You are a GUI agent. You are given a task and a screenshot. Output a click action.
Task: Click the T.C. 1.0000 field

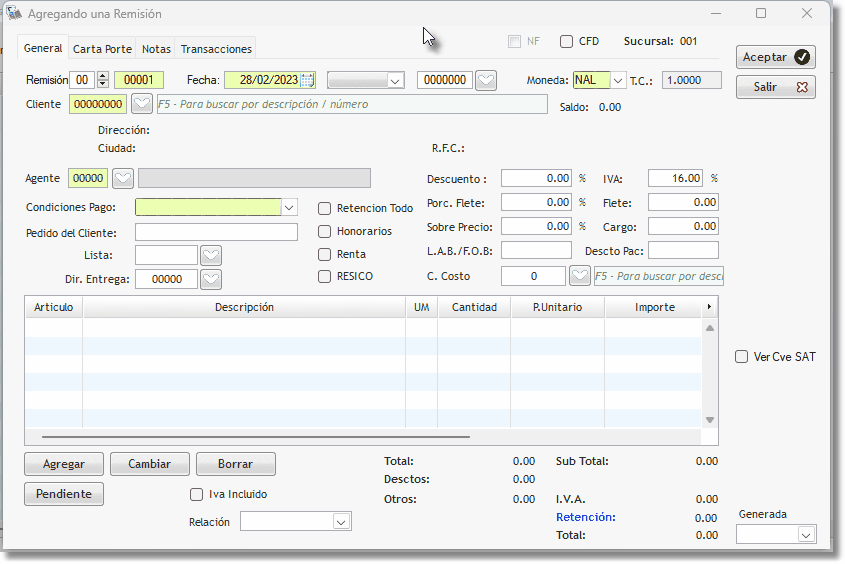coord(691,80)
